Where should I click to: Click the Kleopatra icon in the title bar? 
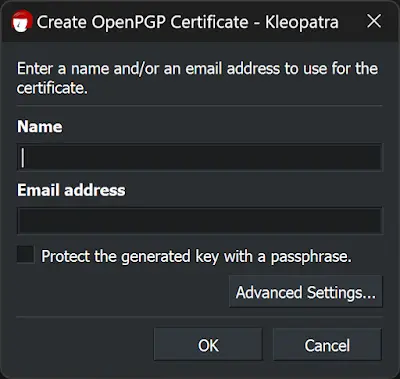22,22
